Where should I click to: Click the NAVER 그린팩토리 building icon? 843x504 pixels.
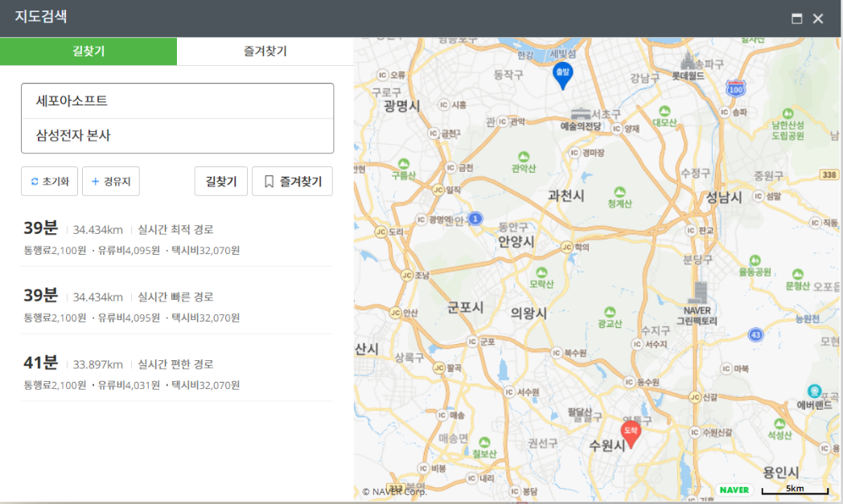pyautogui.click(x=698, y=293)
